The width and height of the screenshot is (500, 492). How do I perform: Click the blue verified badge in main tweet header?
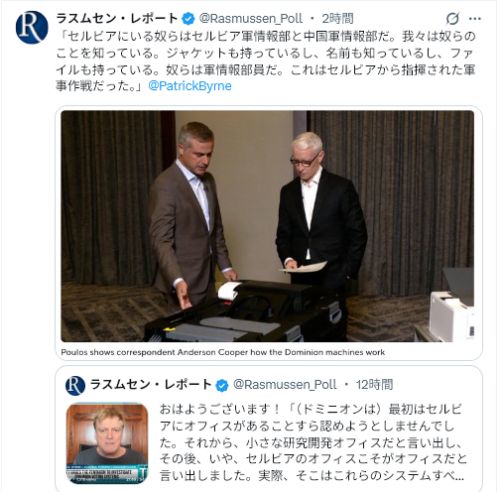(188, 19)
